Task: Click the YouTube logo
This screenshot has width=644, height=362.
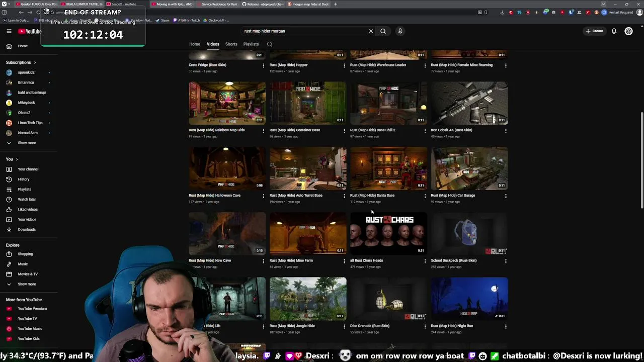Action: [30, 31]
